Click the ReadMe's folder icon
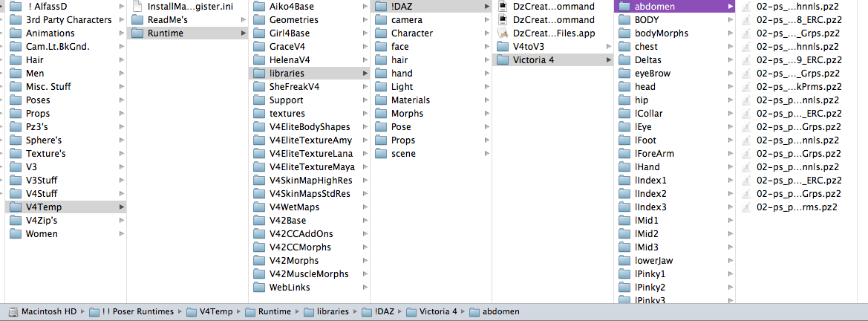 coord(138,20)
